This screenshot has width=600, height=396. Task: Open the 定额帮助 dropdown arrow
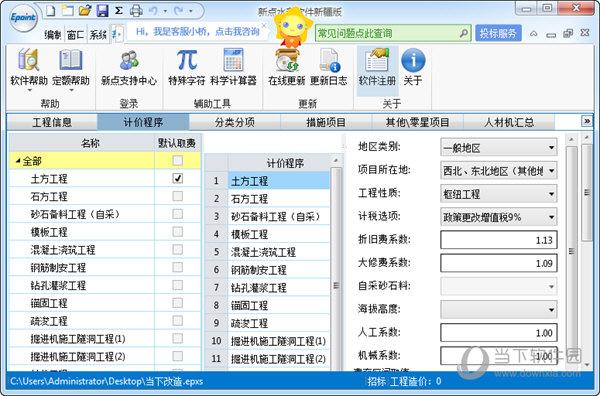[x=71, y=91]
